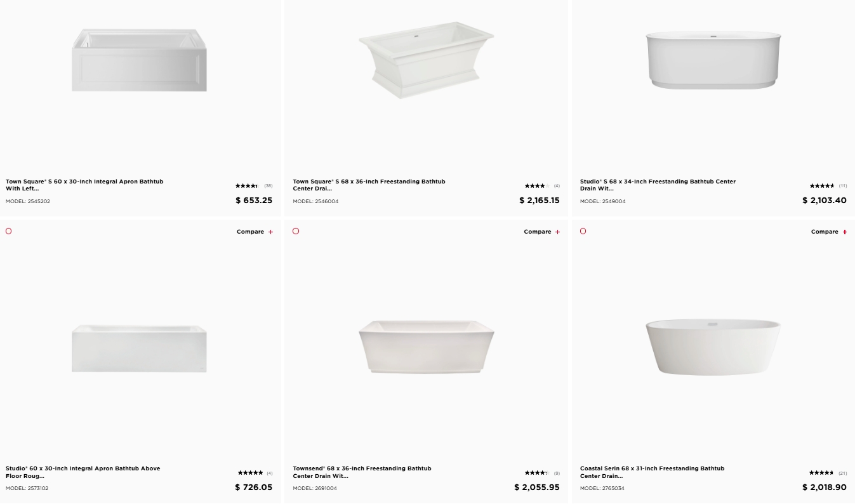Select the color swatch on Townsend bathtub card
Viewport: 855px width, 504px height.
(296, 231)
